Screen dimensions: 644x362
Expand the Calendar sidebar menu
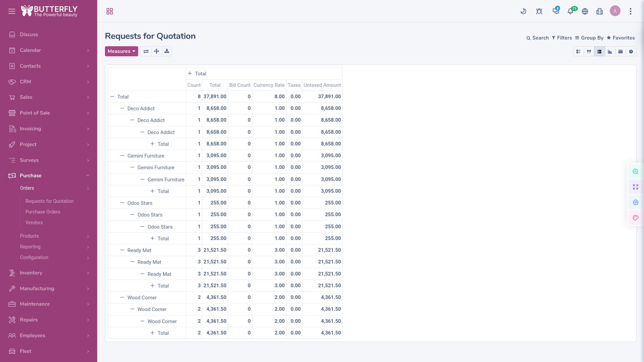[49, 50]
